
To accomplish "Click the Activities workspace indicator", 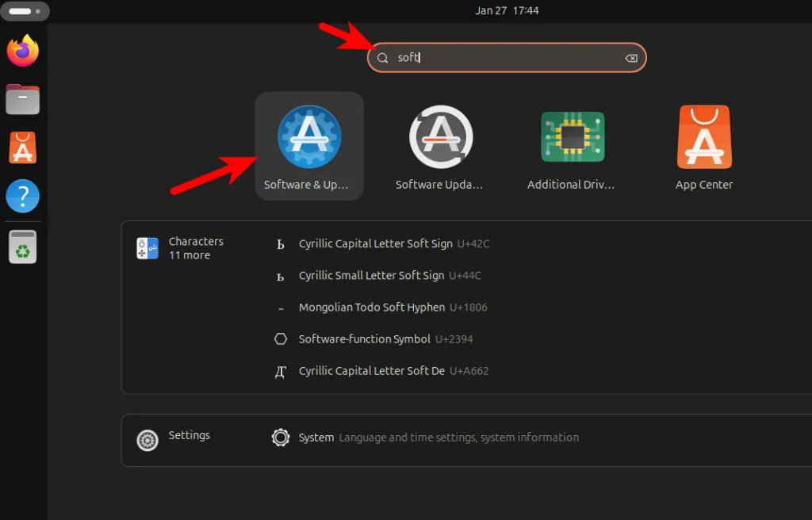I will pos(25,11).
